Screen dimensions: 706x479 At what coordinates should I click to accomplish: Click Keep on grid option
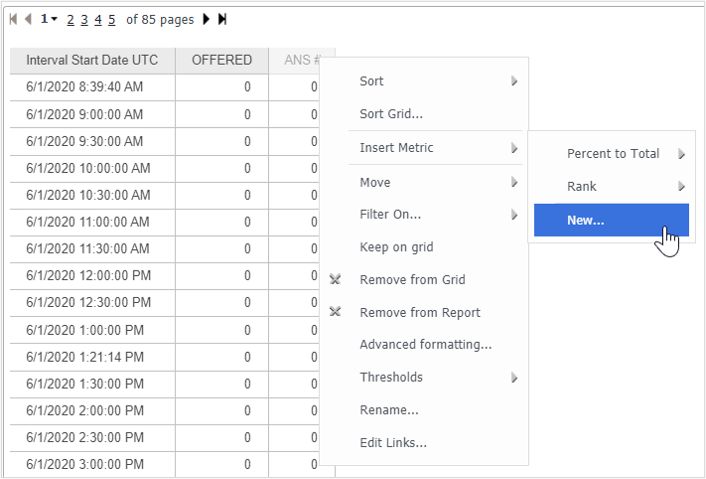click(x=396, y=247)
